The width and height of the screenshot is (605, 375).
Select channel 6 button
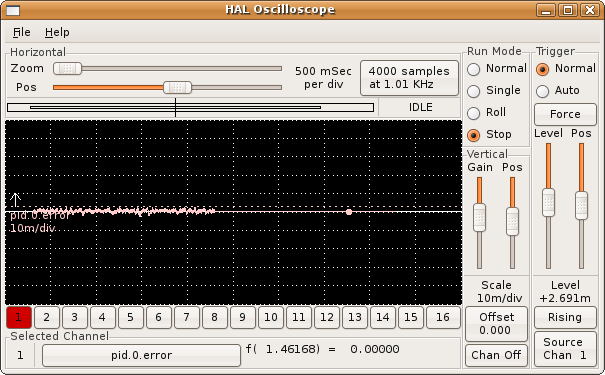click(159, 318)
